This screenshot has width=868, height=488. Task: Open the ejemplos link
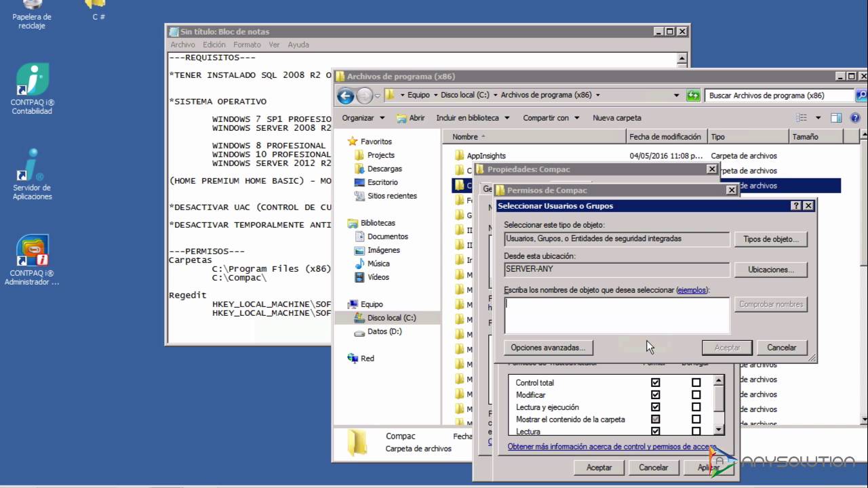click(x=692, y=290)
